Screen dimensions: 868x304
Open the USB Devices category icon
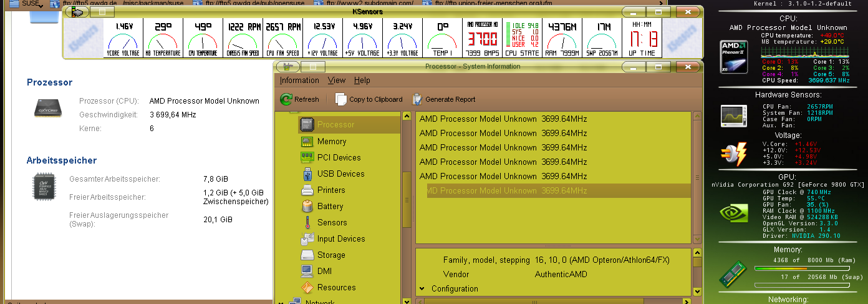(x=307, y=174)
